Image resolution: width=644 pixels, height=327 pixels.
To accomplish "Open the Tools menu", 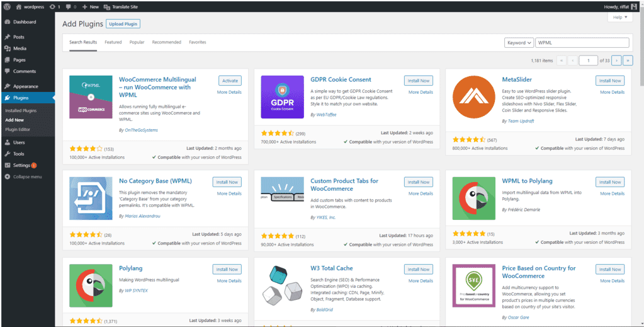I will pyautogui.click(x=28, y=154).
